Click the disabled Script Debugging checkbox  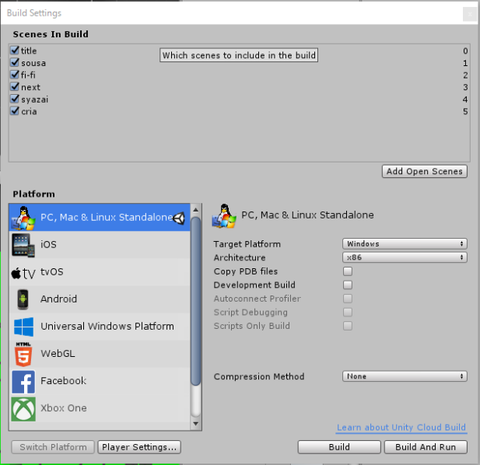pyautogui.click(x=348, y=312)
